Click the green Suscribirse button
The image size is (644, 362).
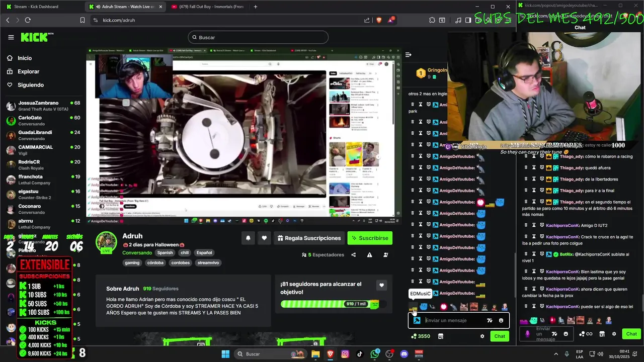click(x=370, y=238)
